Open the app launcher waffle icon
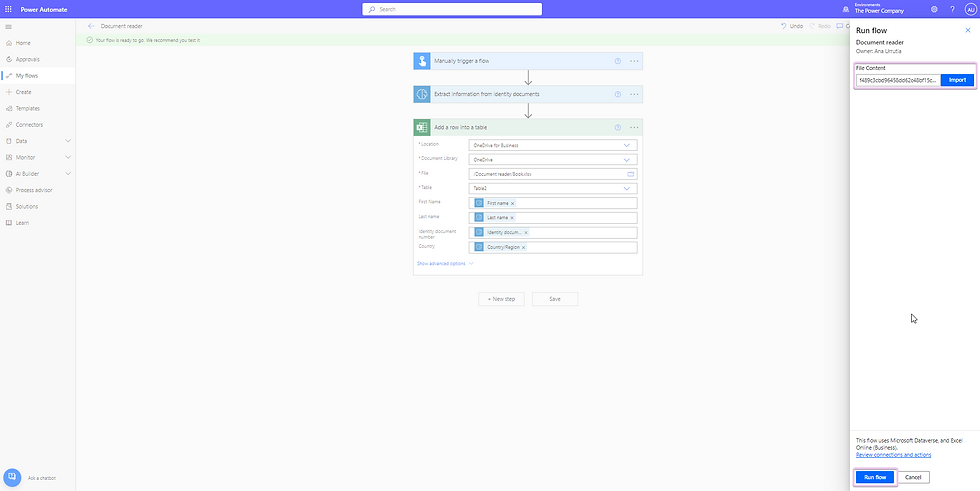Image resolution: width=980 pixels, height=491 pixels. (8, 9)
